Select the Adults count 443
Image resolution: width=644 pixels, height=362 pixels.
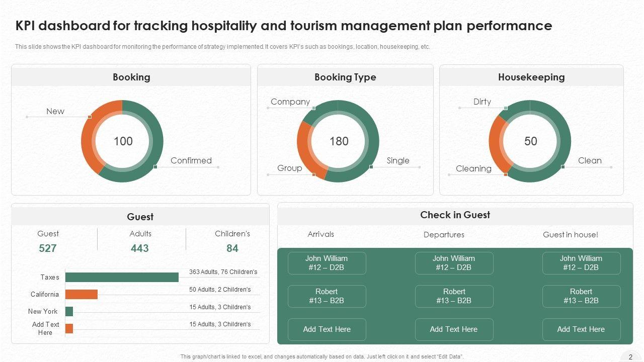click(140, 248)
